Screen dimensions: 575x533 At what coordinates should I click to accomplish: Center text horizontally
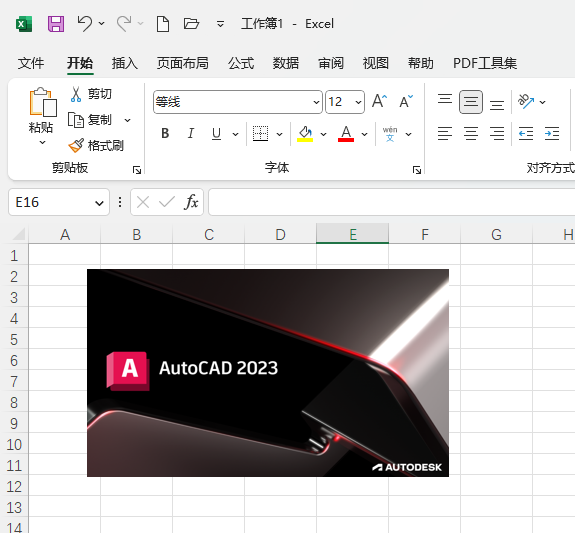click(x=471, y=134)
